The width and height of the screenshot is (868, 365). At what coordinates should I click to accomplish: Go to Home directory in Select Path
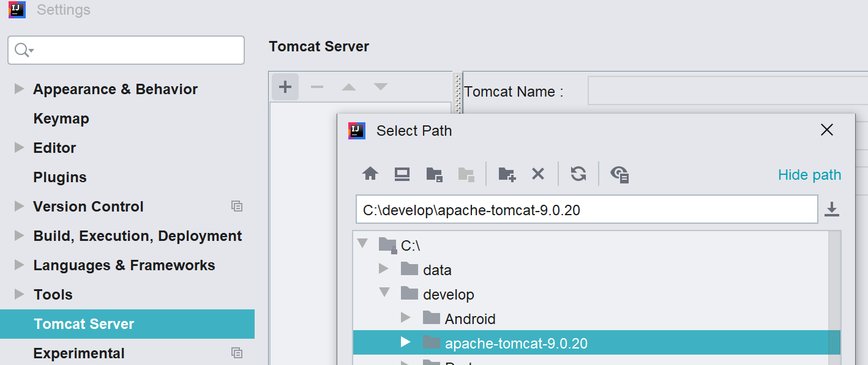370,174
